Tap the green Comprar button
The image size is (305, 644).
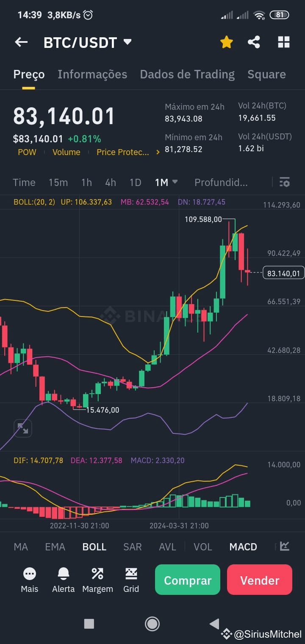pyautogui.click(x=188, y=580)
